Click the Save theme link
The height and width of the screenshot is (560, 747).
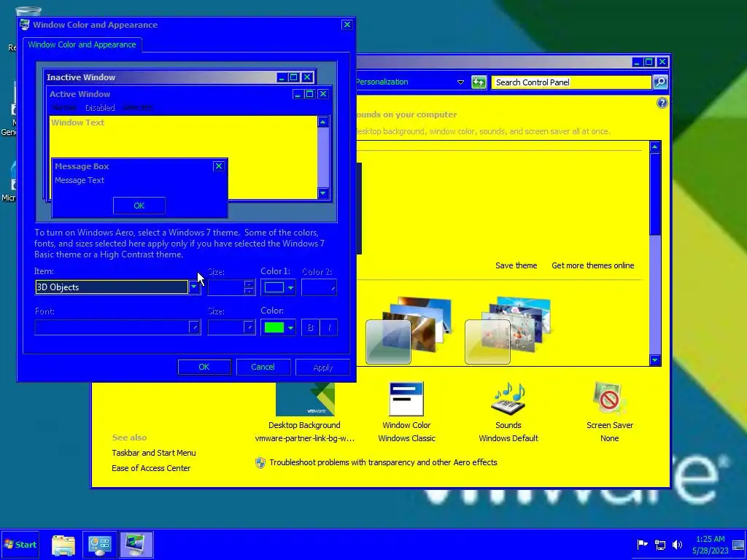[x=516, y=265]
